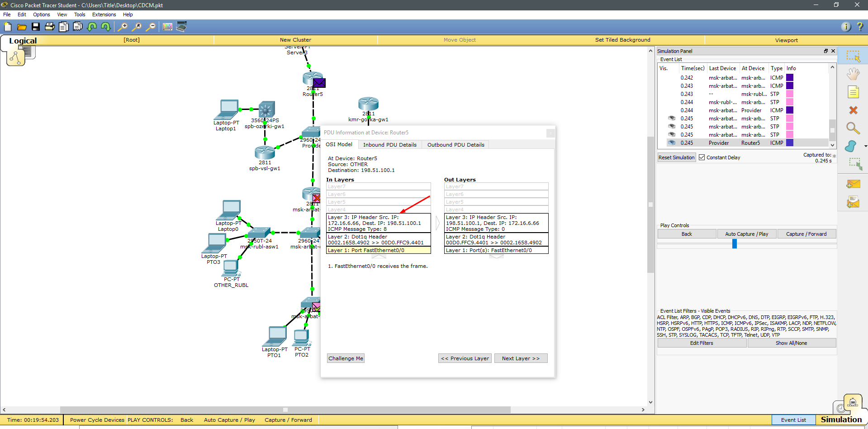Click the simulation speed slider handle
The height and width of the screenshot is (429, 868).
pyautogui.click(x=735, y=244)
